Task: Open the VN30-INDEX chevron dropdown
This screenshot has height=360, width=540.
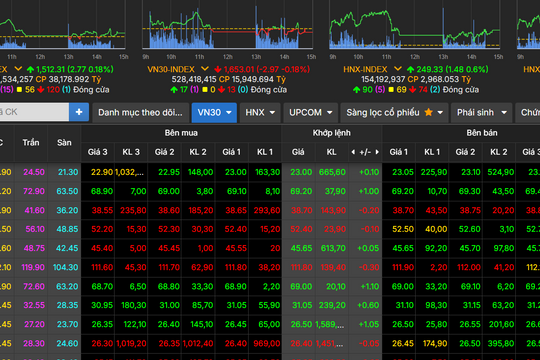Action: [x=205, y=69]
